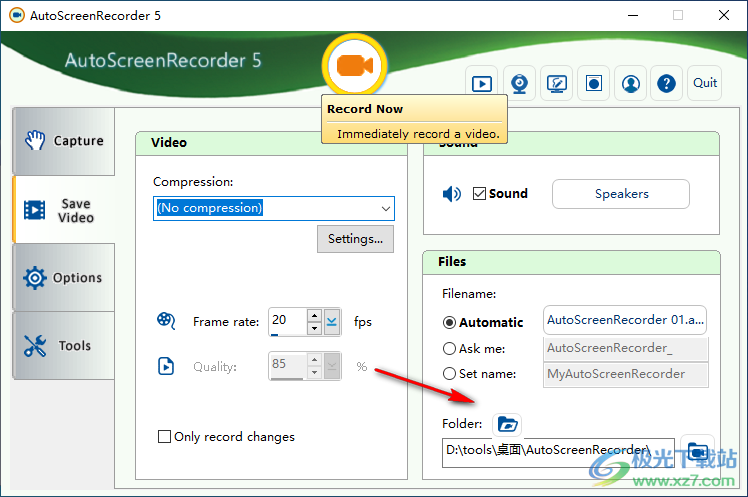Select the Set name filename option

pos(449,373)
